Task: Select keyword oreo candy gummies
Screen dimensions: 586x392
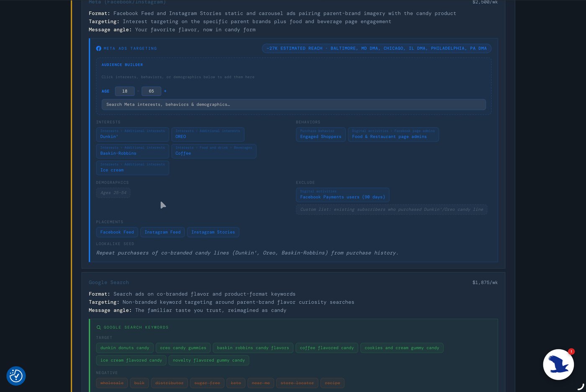Action: click(183, 348)
